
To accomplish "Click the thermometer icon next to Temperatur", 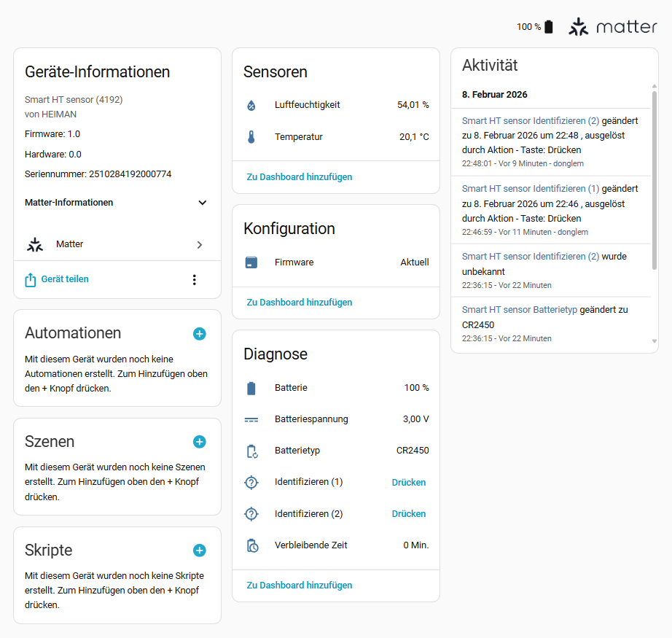I will (x=251, y=136).
